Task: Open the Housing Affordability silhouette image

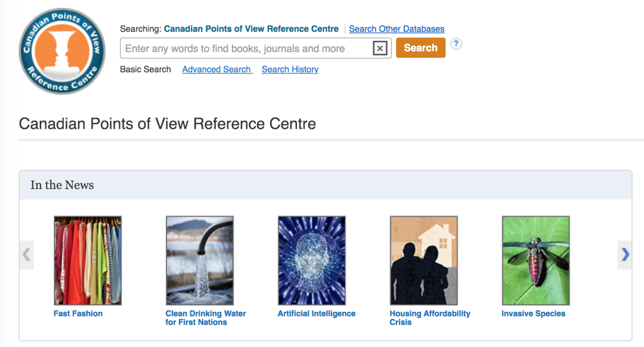Action: pos(424,261)
